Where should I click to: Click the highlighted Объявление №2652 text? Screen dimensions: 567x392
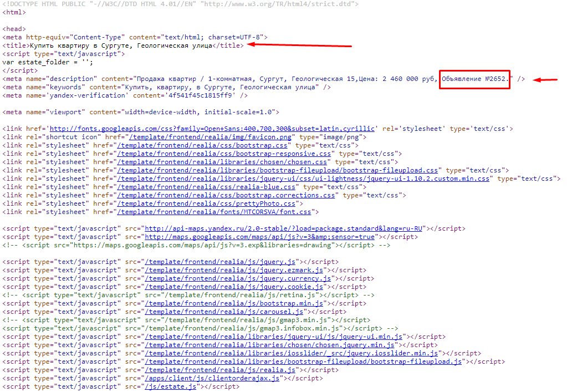474,79
